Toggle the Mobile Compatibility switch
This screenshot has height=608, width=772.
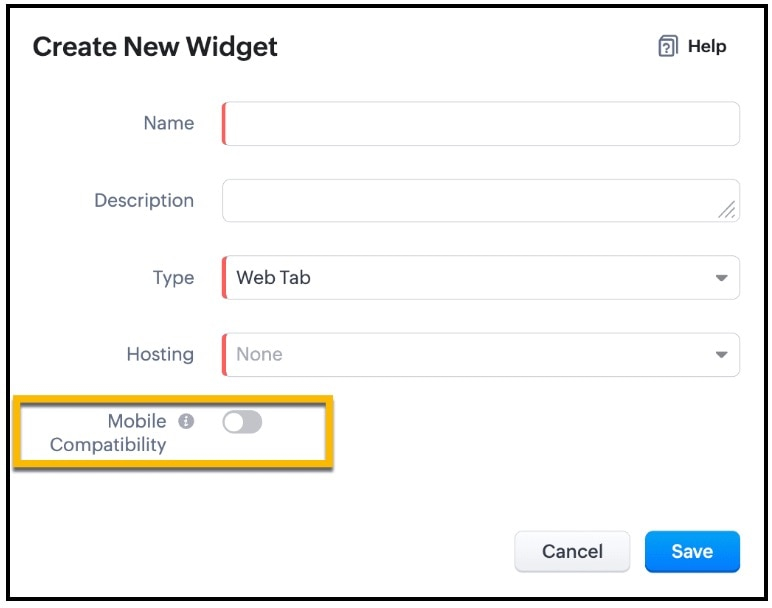(242, 422)
